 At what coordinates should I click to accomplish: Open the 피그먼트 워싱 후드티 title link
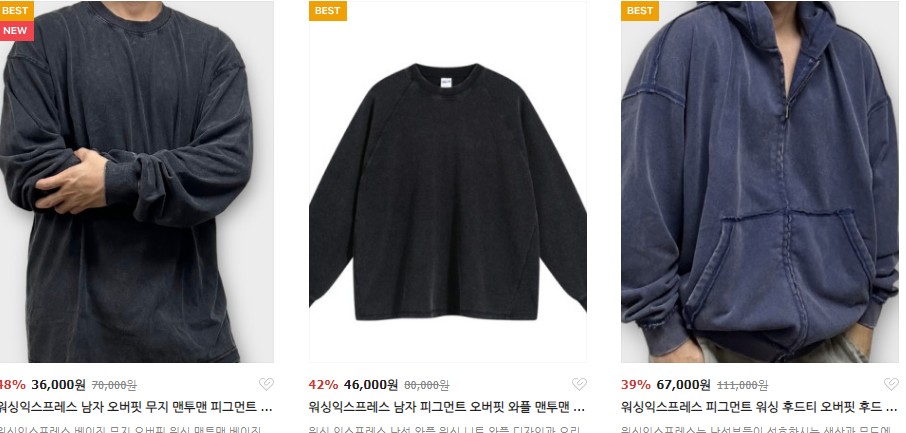click(759, 407)
